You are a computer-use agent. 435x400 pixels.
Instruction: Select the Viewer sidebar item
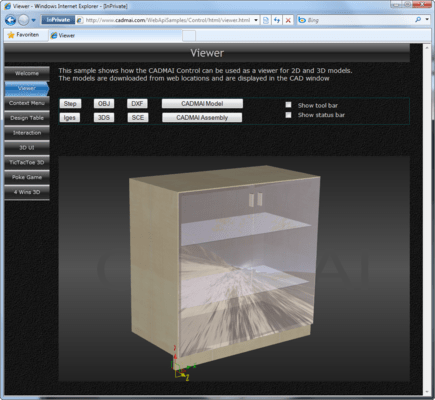[x=27, y=88]
